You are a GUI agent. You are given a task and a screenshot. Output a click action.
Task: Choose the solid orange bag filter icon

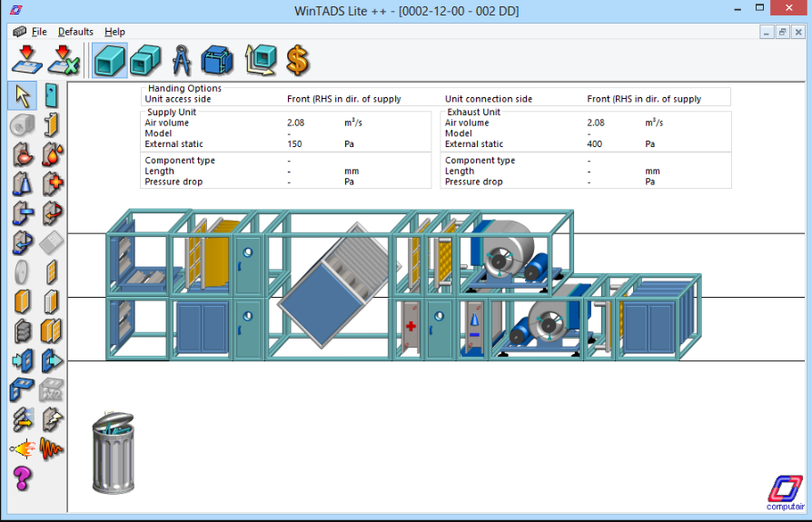pyautogui.click(x=23, y=301)
